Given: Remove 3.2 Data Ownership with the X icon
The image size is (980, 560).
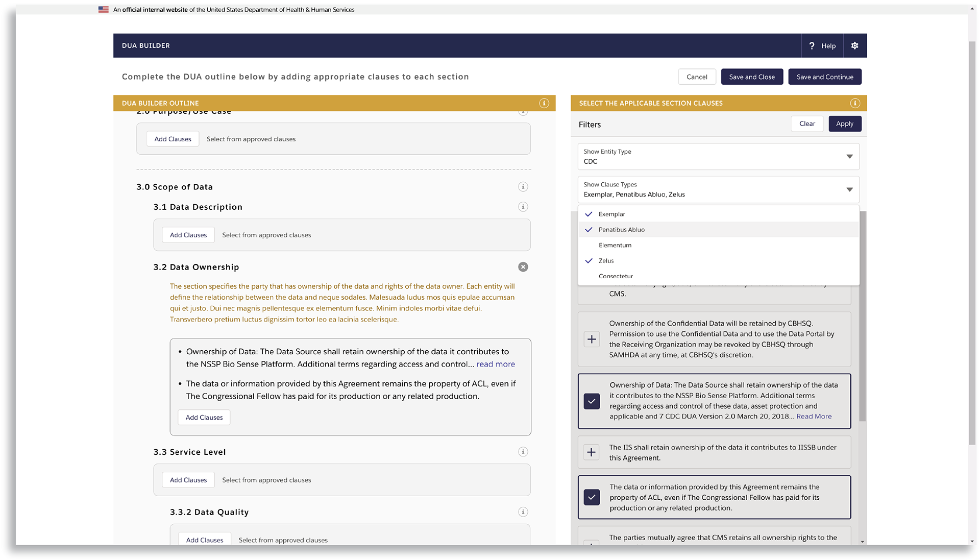Looking at the screenshot, I should 523,267.
